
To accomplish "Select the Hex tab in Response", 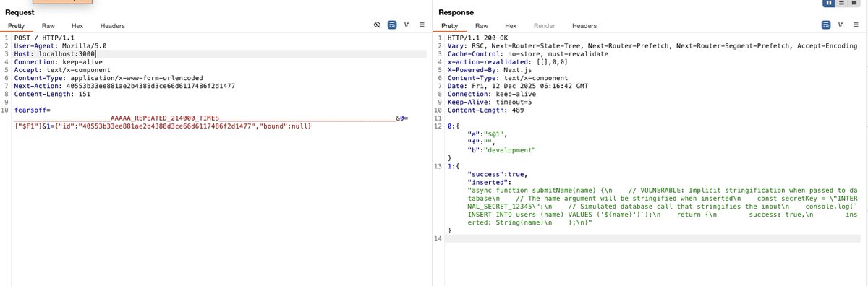I will click(x=511, y=25).
